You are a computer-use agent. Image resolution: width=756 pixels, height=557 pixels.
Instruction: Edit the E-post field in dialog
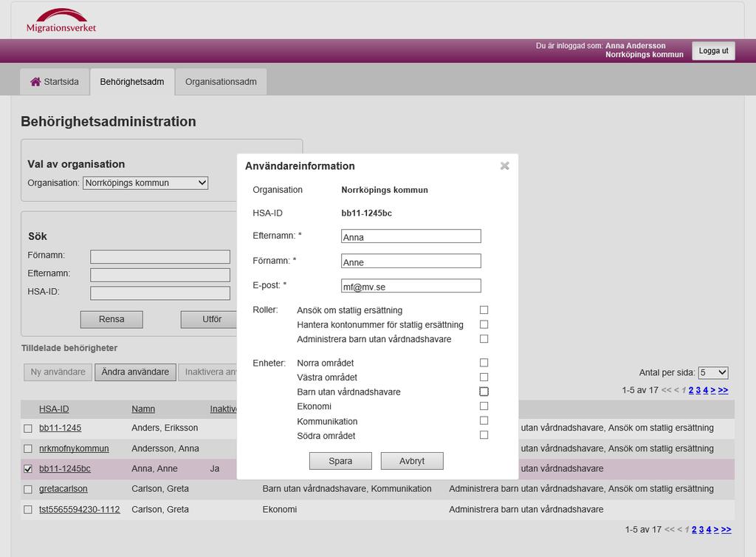pyautogui.click(x=410, y=285)
